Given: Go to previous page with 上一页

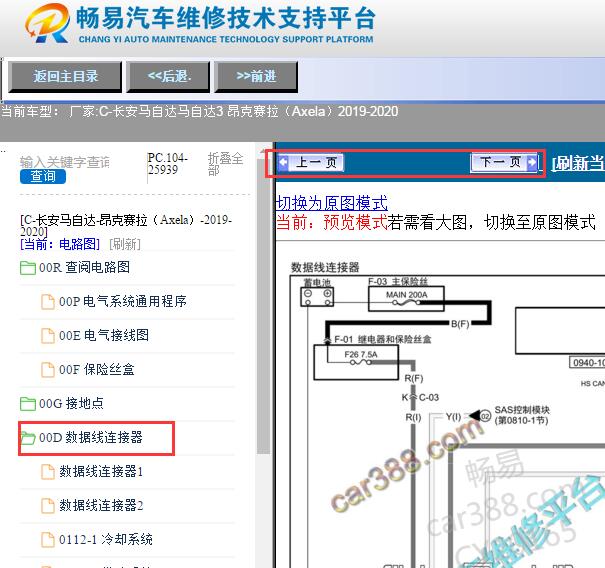Looking at the screenshot, I should point(311,162).
